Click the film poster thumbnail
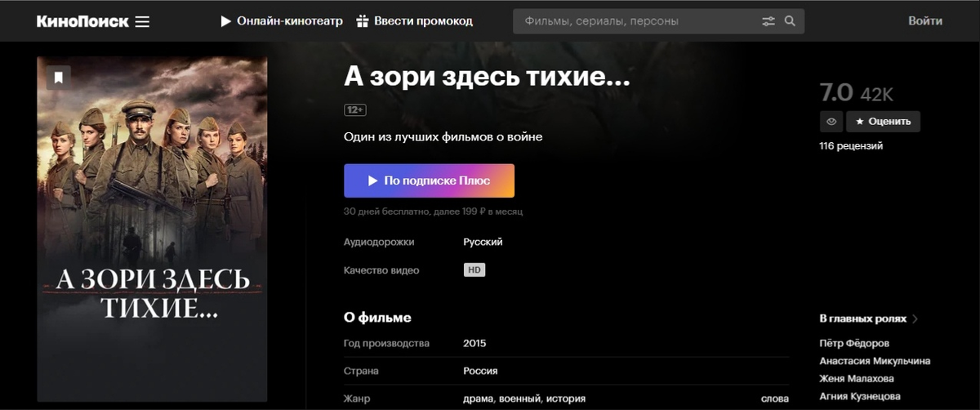Viewport: 980px width, 410px height. (152, 229)
